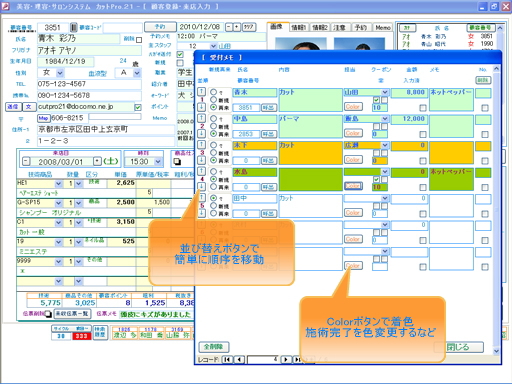Select customer 青山 in list, number 1990
The width and height of the screenshot is (512, 384).
click(x=448, y=44)
